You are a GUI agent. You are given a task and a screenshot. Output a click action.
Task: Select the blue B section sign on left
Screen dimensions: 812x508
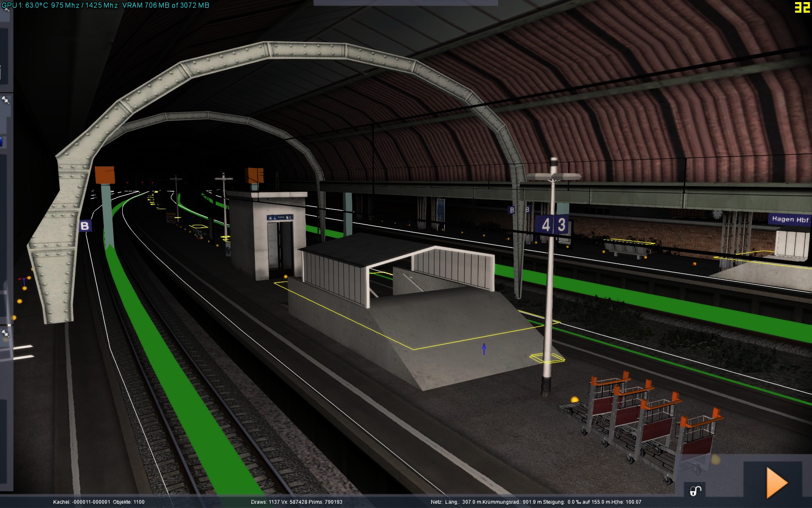click(x=85, y=226)
